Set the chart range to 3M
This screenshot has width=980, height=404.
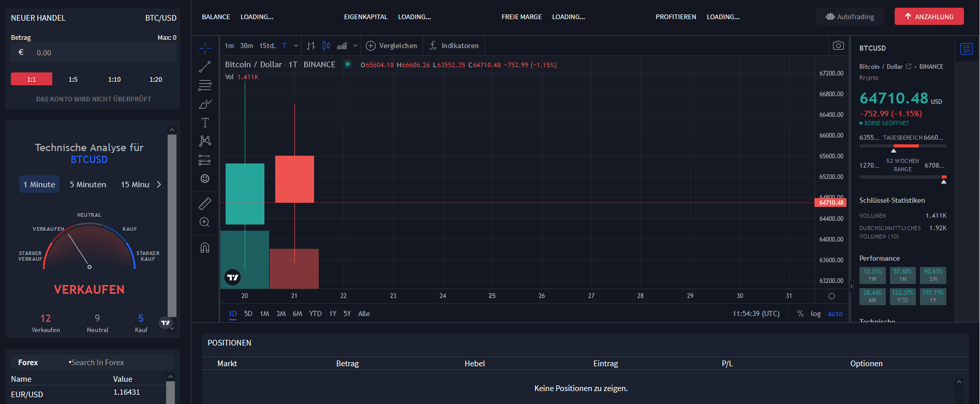point(281,313)
